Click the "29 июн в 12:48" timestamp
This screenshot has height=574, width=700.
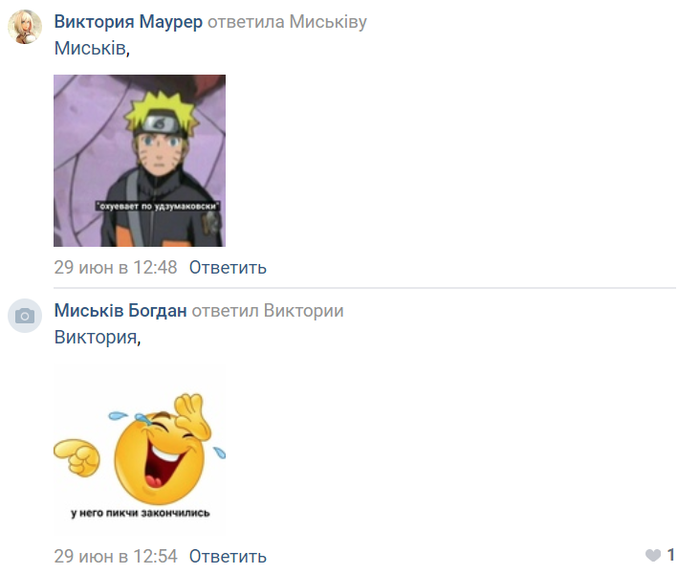(x=116, y=267)
